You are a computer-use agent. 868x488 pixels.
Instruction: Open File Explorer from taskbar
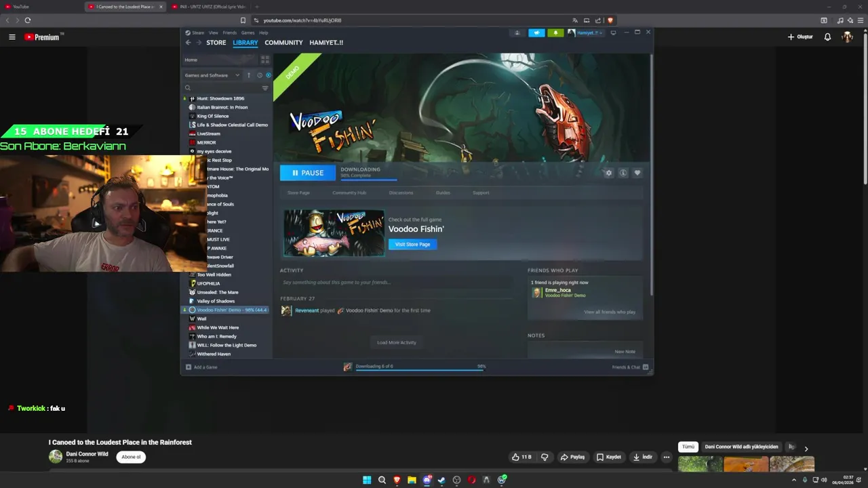pyautogui.click(x=412, y=480)
